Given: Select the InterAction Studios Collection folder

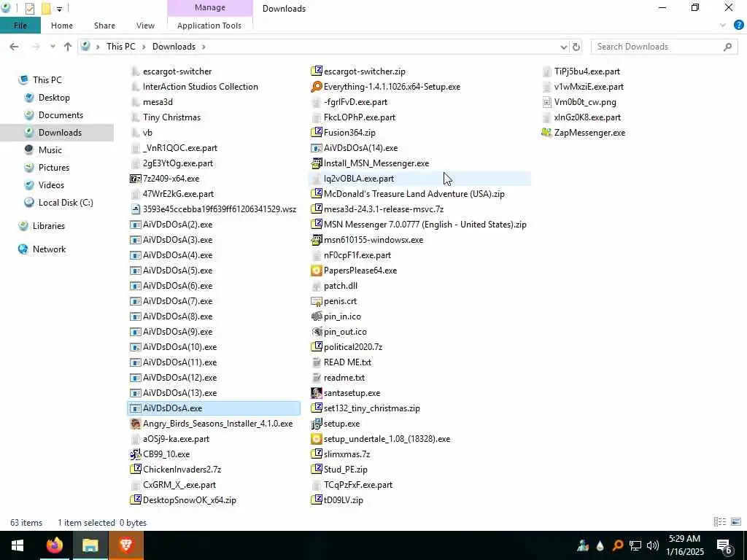Looking at the screenshot, I should [200, 87].
